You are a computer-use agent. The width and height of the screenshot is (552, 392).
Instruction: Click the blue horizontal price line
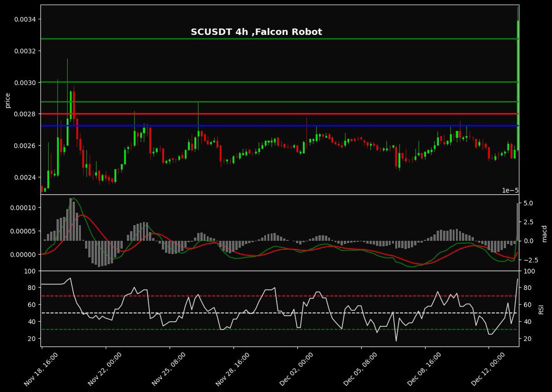tap(280, 126)
